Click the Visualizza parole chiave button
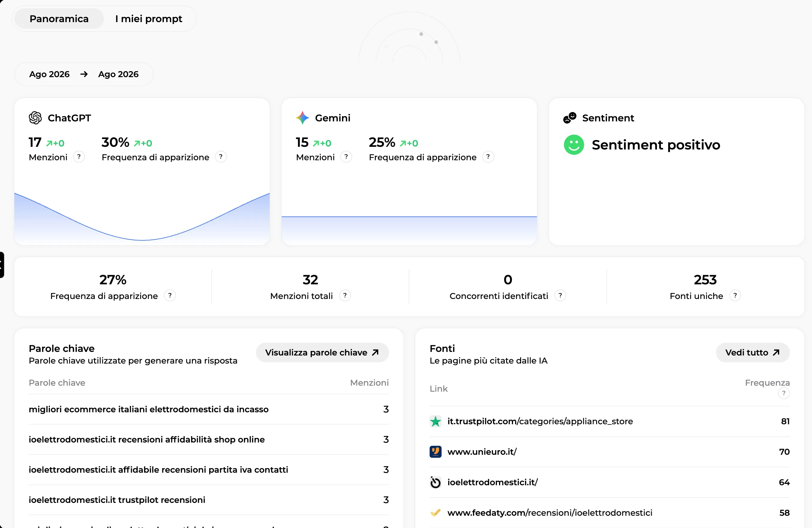This screenshot has width=812, height=528. (322, 352)
